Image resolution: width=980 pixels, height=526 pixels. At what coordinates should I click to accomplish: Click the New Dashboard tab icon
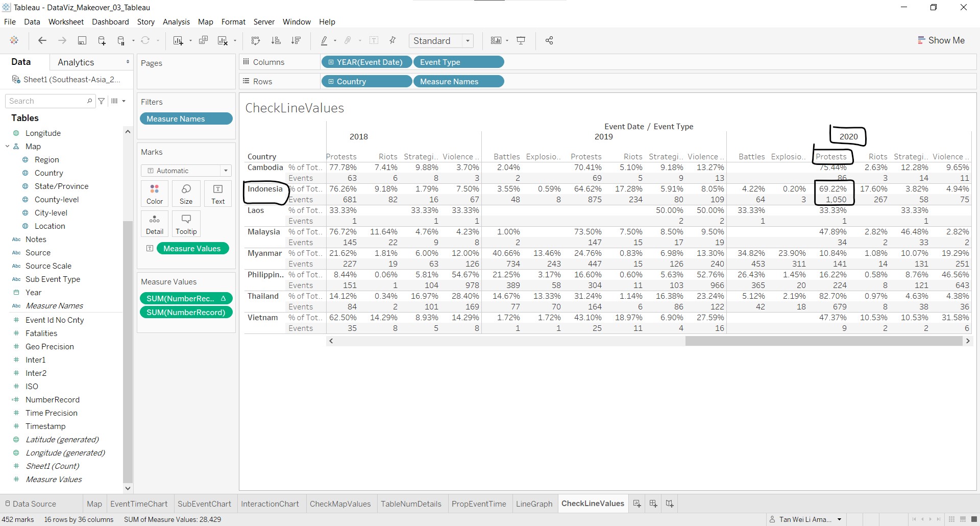coord(653,504)
